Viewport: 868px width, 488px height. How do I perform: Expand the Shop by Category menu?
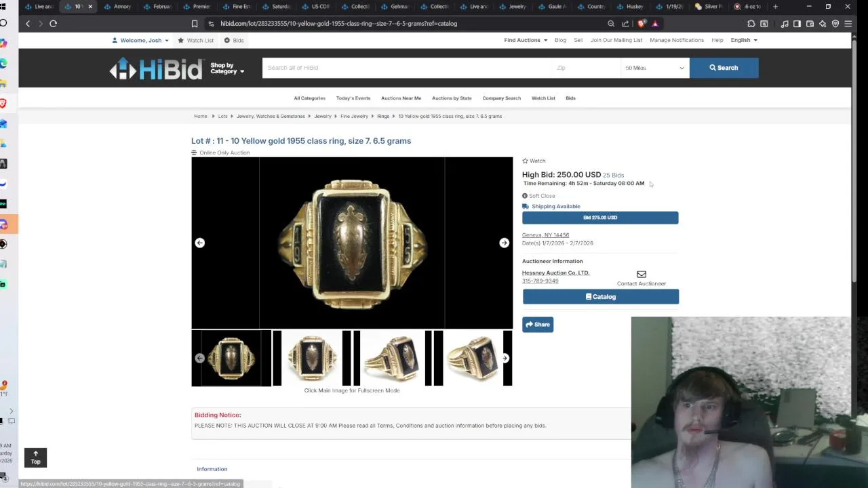pyautogui.click(x=227, y=68)
